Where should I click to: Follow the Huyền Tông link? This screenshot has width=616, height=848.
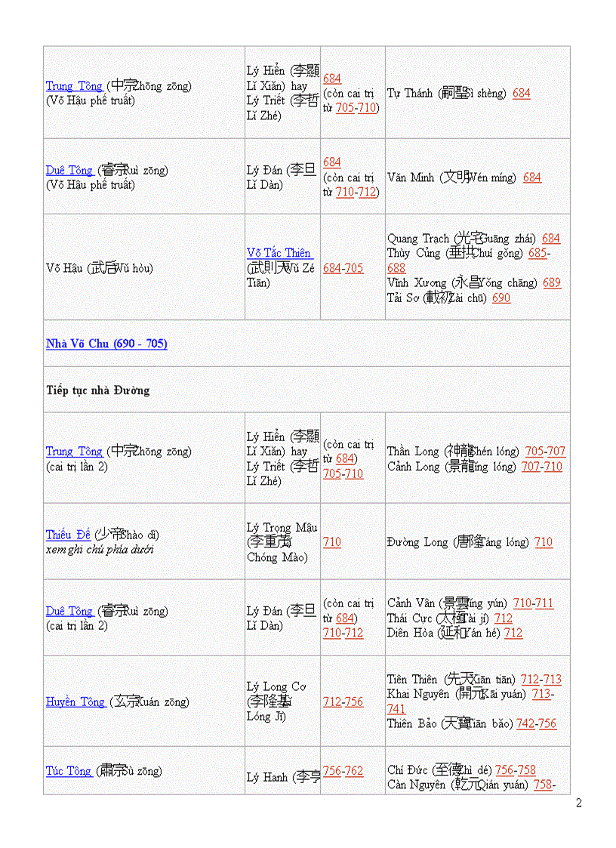pyautogui.click(x=75, y=702)
